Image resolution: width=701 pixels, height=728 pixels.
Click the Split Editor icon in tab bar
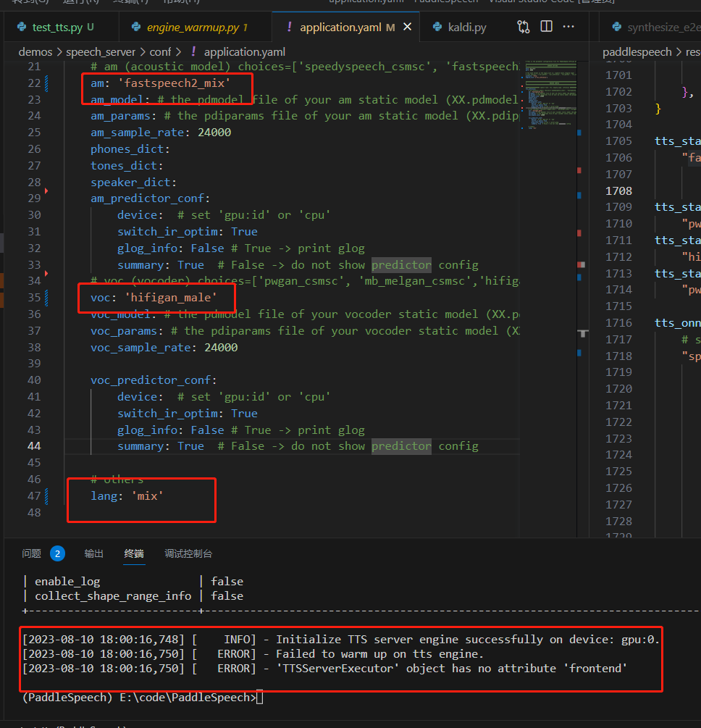coord(545,26)
